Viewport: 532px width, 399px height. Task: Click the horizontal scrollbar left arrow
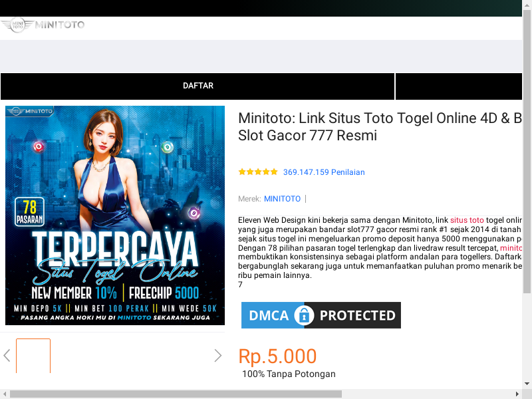(x=5, y=394)
